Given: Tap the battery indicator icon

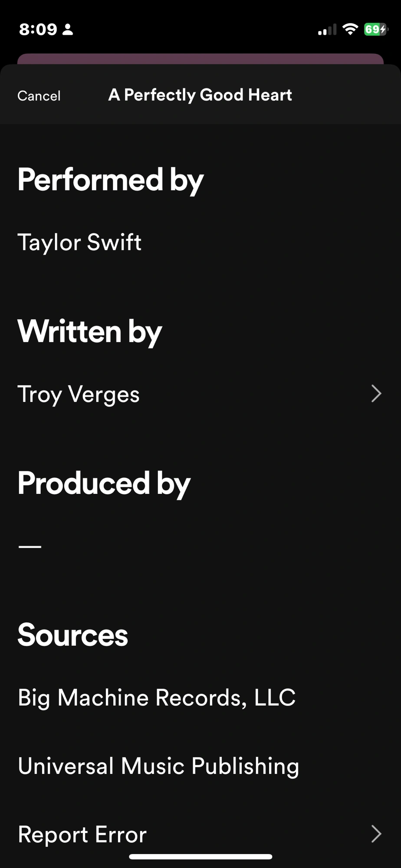Looking at the screenshot, I should tap(375, 29).
